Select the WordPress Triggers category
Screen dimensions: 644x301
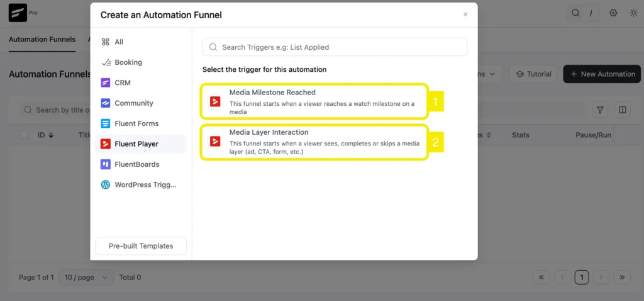tap(140, 185)
